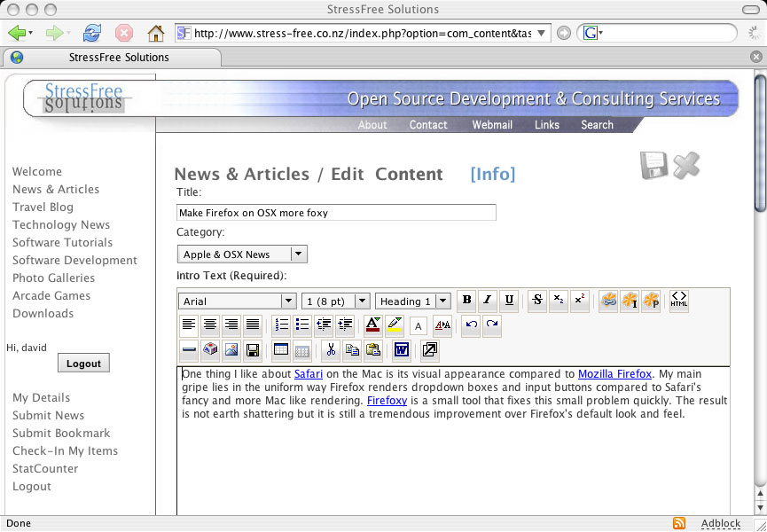Undo the last edit
Image resolution: width=767 pixels, height=532 pixels.
tap(471, 325)
